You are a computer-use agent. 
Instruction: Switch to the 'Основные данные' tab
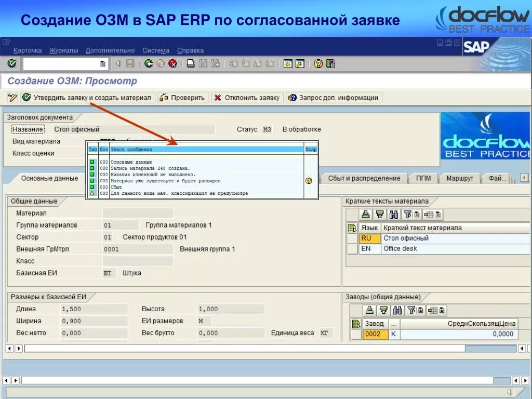click(x=49, y=178)
